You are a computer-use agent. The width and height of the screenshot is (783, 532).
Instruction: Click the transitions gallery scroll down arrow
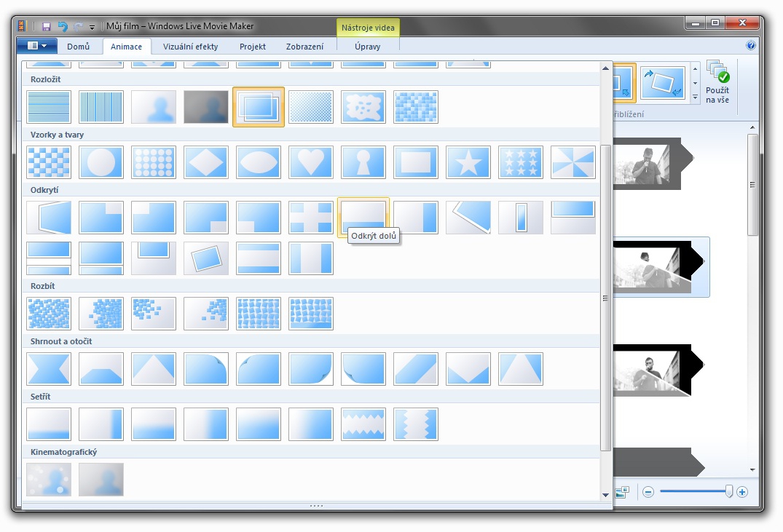pos(606,495)
